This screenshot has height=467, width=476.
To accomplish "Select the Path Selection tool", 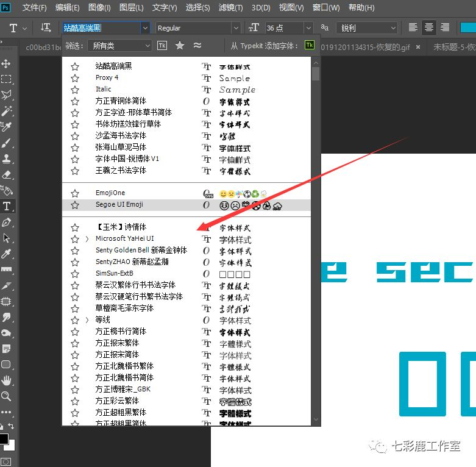I will pyautogui.click(x=6, y=238).
